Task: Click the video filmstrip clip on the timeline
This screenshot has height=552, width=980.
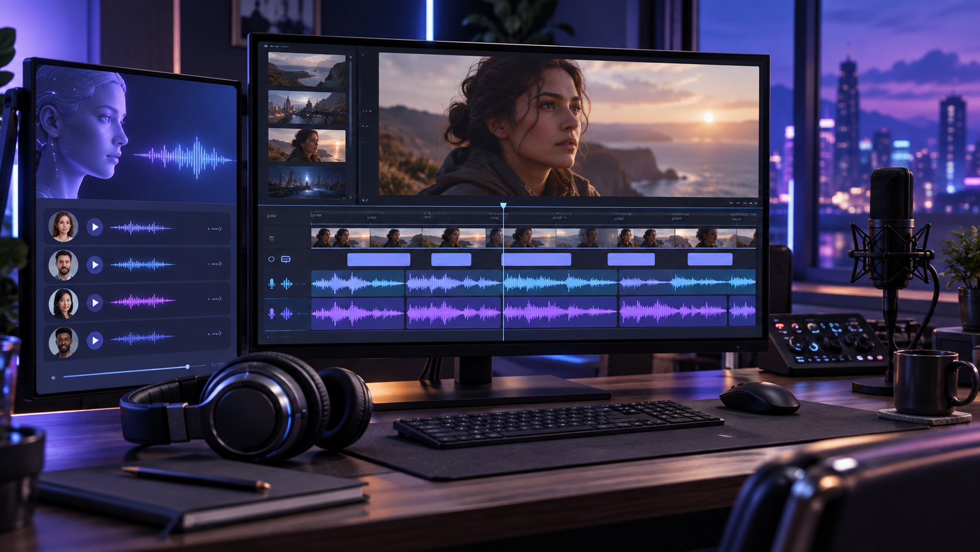Action: coord(533,238)
